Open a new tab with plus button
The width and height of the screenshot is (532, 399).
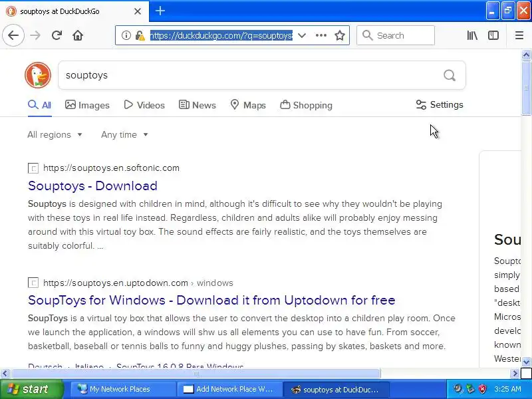[160, 11]
